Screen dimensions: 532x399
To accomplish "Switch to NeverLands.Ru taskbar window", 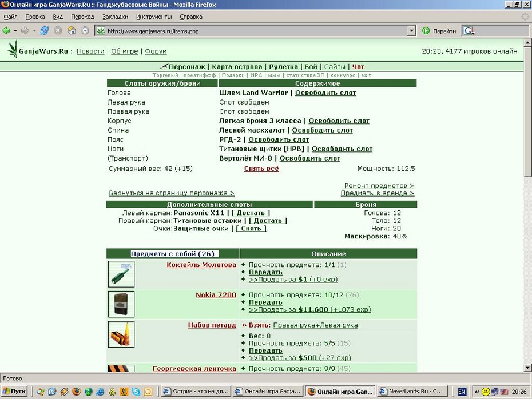I will [x=412, y=392].
